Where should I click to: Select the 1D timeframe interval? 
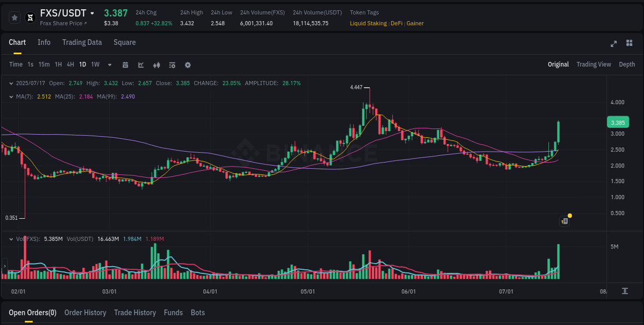pos(82,64)
